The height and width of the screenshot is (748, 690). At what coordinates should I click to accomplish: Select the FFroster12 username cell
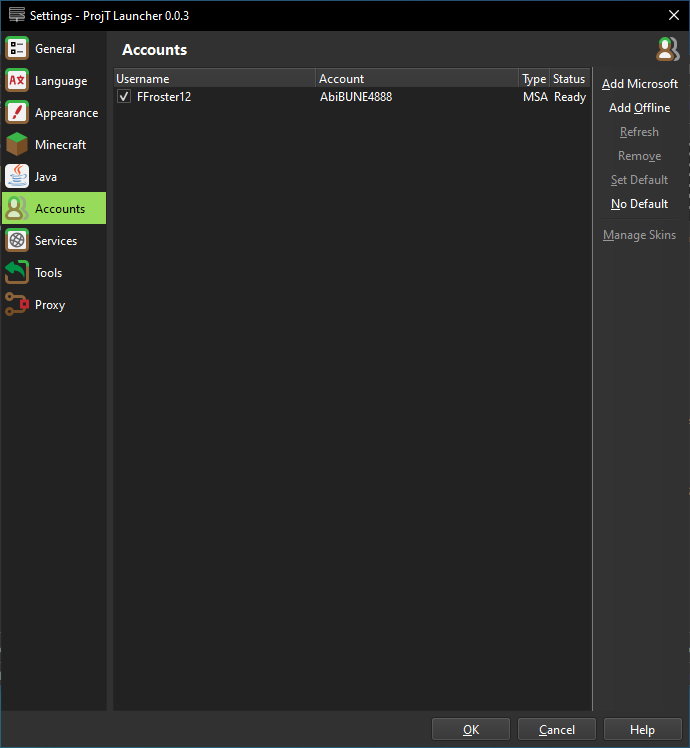pyautogui.click(x=164, y=97)
